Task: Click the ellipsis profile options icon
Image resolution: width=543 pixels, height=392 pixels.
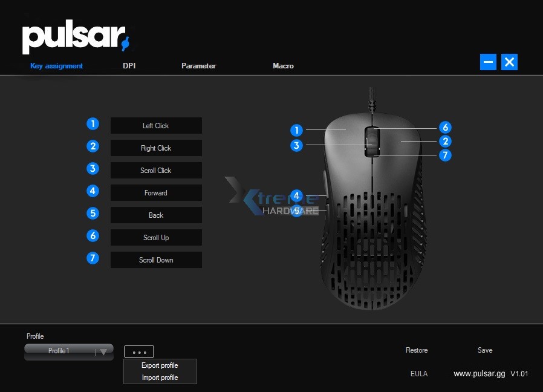Action: pos(139,351)
